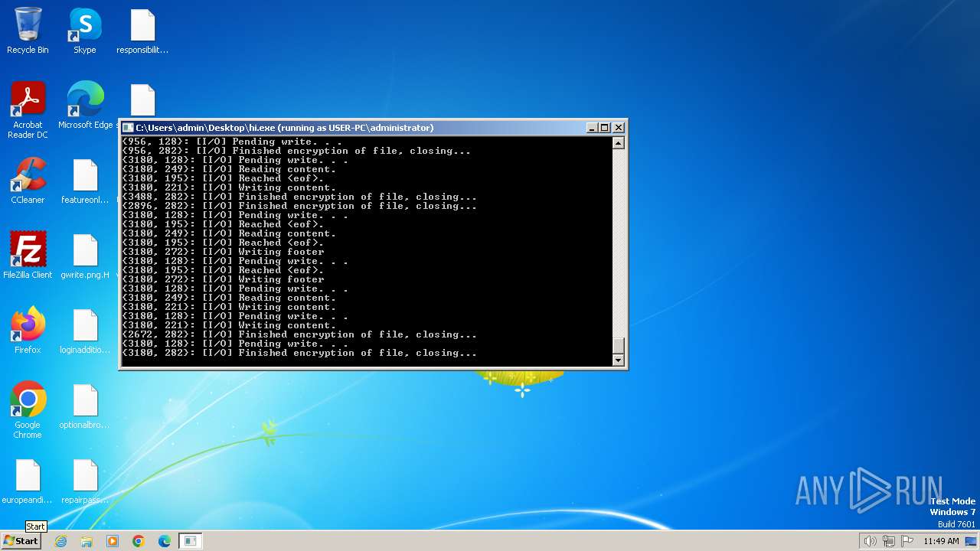The height and width of the screenshot is (551, 980).
Task: Open the Action Center flag icon
Action: pyautogui.click(x=907, y=541)
